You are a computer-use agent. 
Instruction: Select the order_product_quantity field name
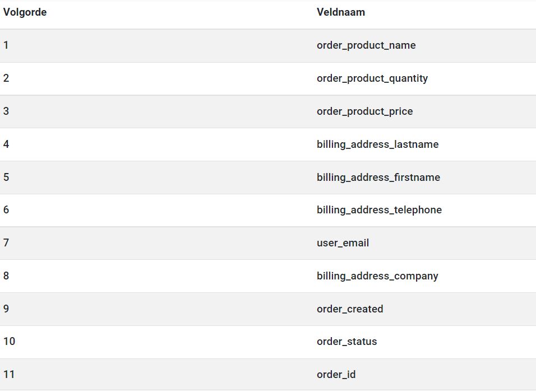click(x=372, y=78)
